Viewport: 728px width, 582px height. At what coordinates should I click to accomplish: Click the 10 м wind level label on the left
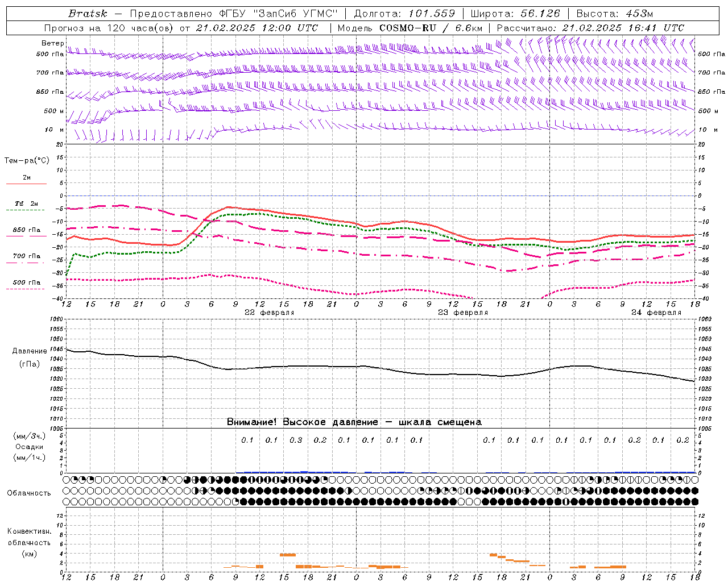54,130
